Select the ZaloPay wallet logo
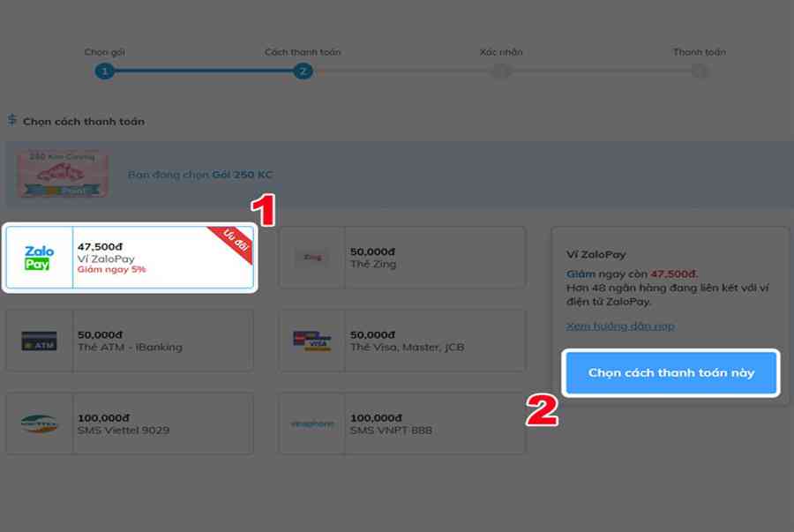This screenshot has width=794, height=532. point(39,258)
